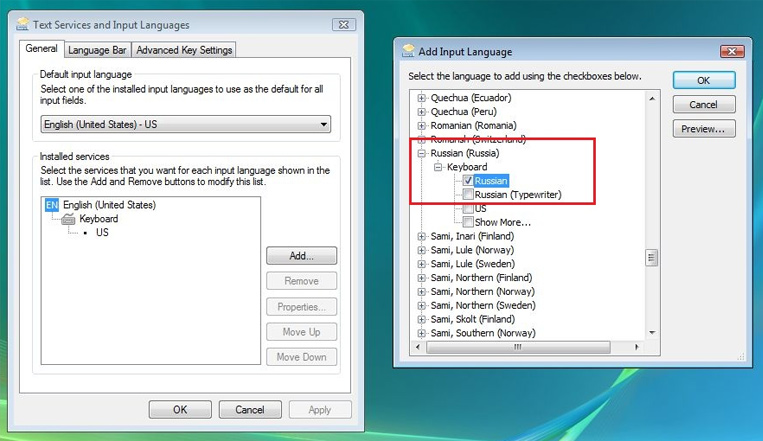Expand Sami, Lule (Norway) node
Viewport: 763px width, 441px height.
(x=422, y=250)
